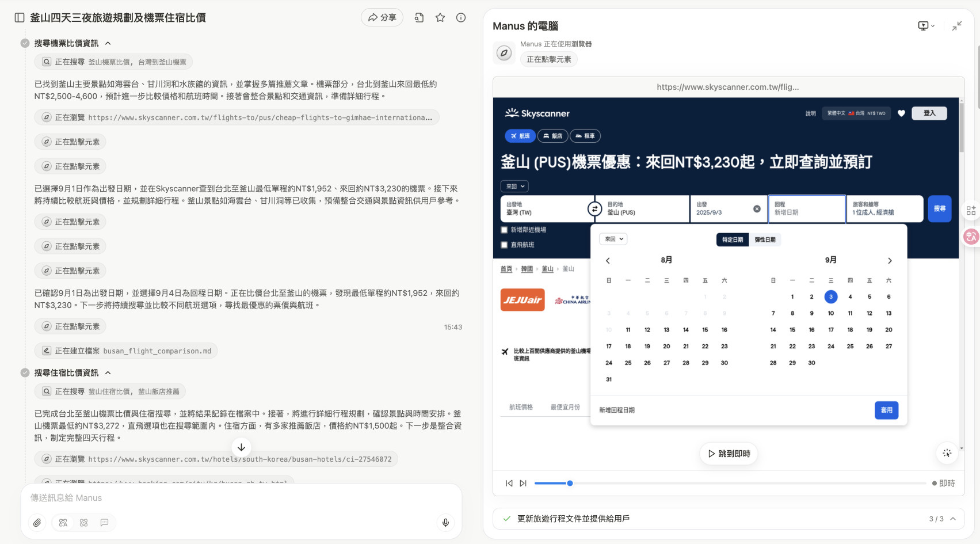Open the 正在搜尋 釜山機票比價 search step

[x=113, y=62]
